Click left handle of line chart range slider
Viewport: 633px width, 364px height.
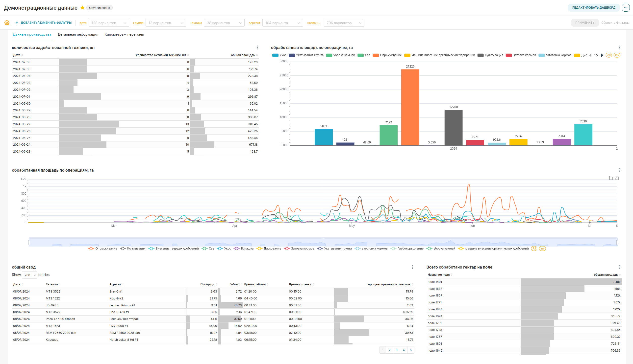coord(29,243)
